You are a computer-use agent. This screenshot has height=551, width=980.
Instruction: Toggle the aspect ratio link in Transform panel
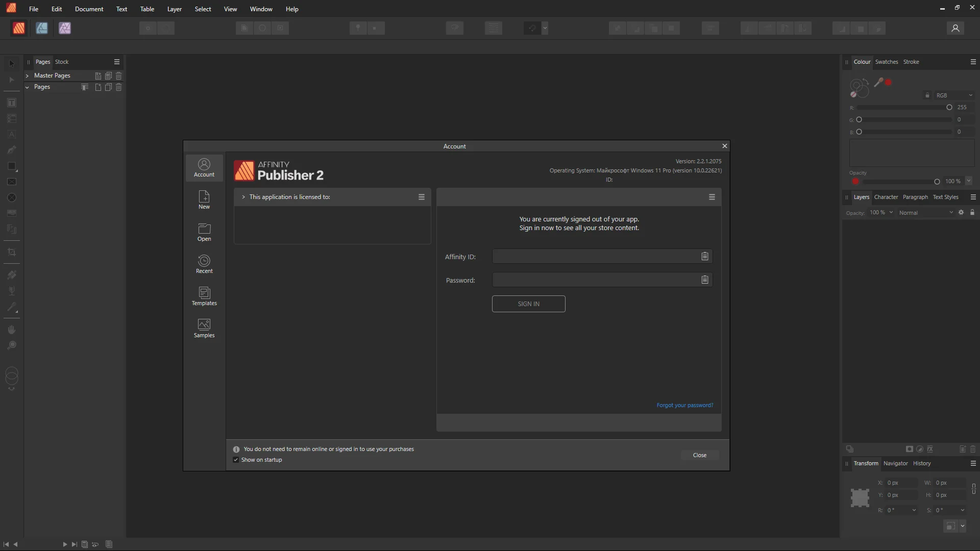(973, 489)
